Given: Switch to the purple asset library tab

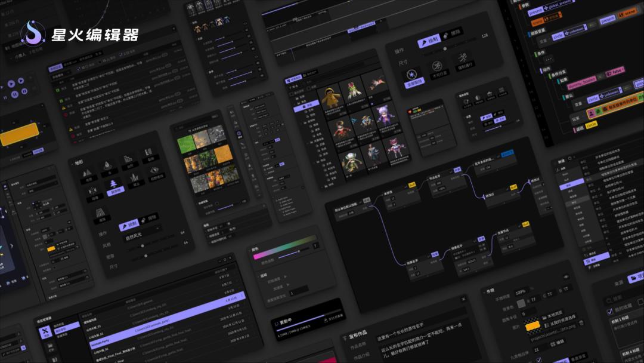Looking at the screenshot, I should [x=293, y=79].
